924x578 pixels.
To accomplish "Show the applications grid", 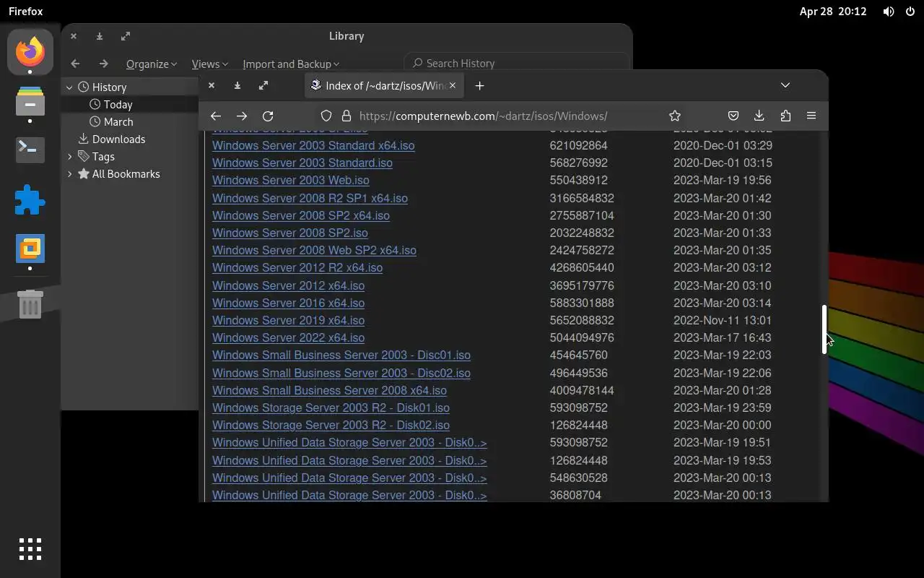I will pos(30,549).
